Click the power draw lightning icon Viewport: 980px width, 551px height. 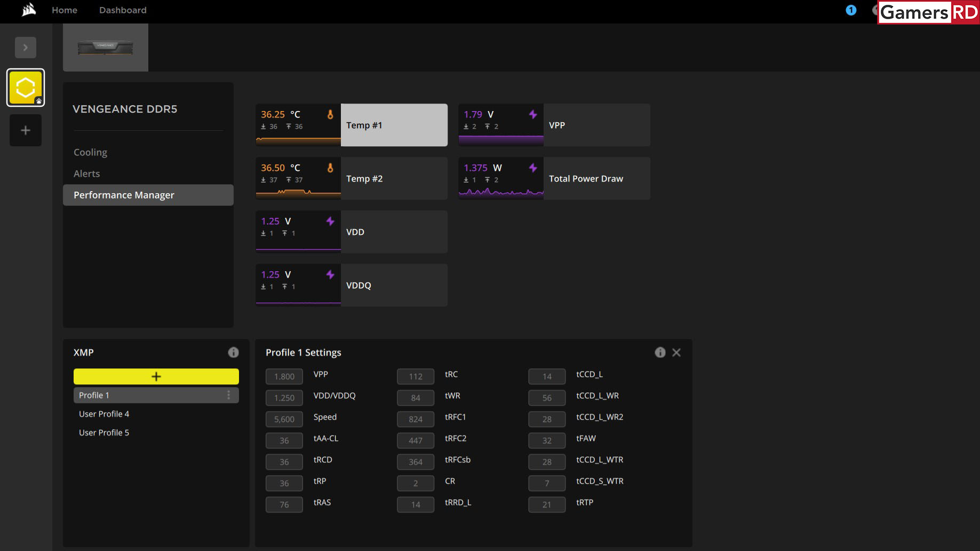[533, 168]
